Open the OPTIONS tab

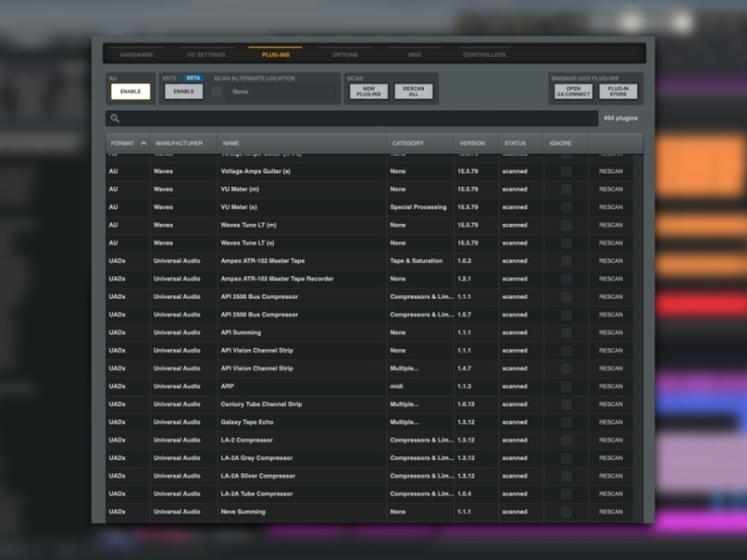[345, 55]
